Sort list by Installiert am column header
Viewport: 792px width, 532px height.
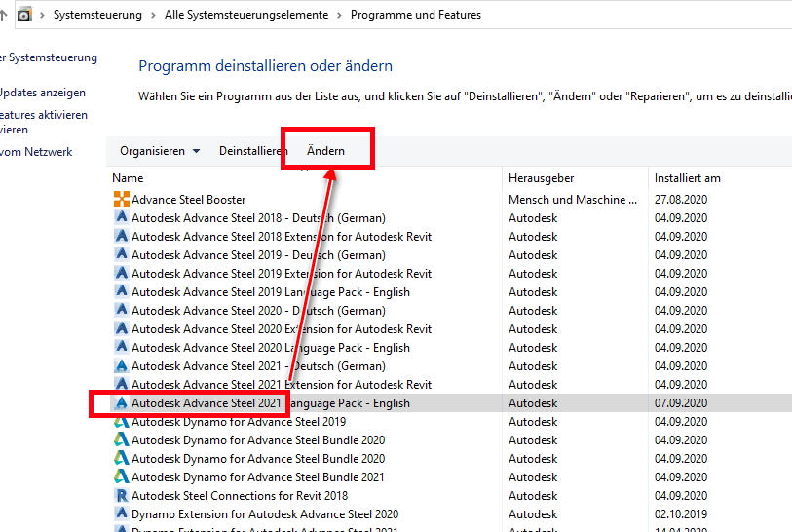(x=688, y=178)
